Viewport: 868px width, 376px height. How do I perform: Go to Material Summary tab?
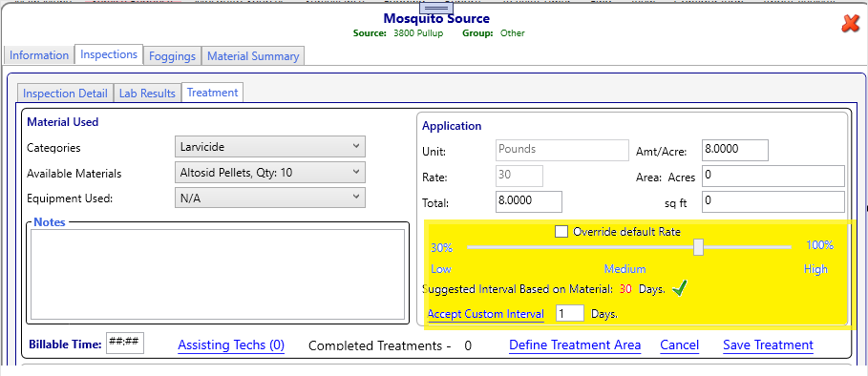[253, 56]
